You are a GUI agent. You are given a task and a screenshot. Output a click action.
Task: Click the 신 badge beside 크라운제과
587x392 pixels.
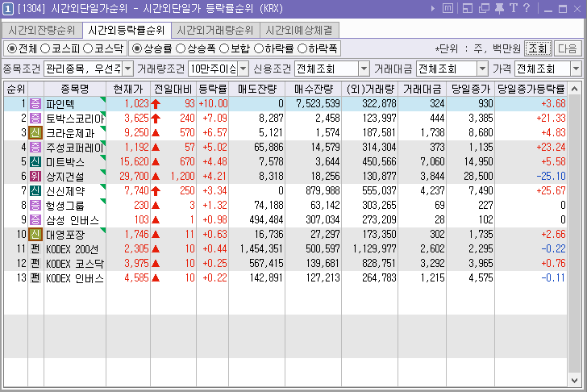[x=35, y=133]
